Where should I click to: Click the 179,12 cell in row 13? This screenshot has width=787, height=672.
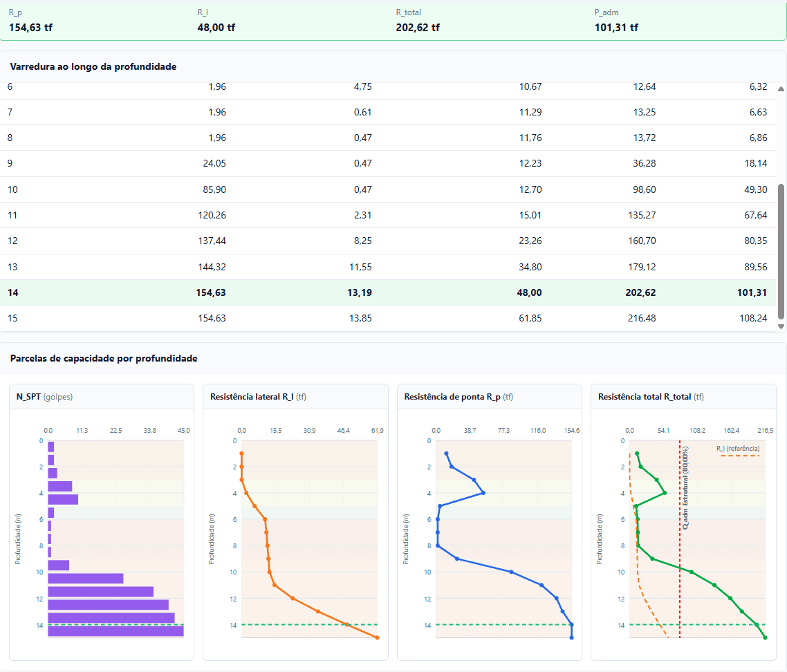pyautogui.click(x=642, y=267)
